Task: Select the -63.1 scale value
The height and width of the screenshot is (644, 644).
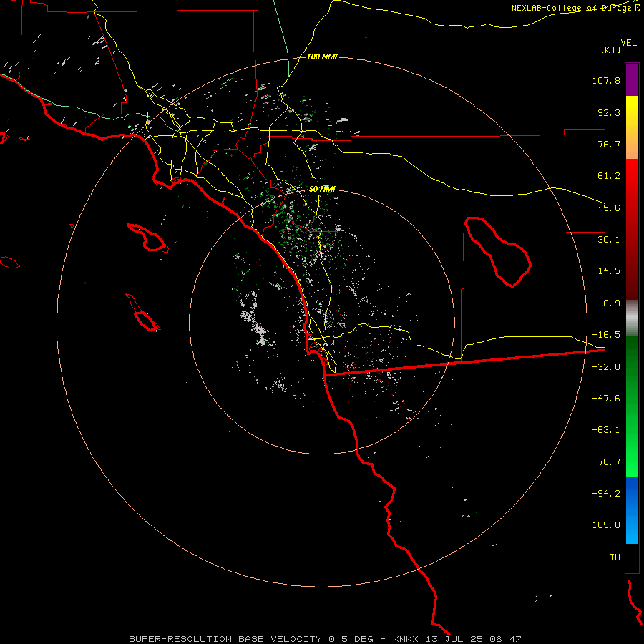Action: click(x=606, y=430)
